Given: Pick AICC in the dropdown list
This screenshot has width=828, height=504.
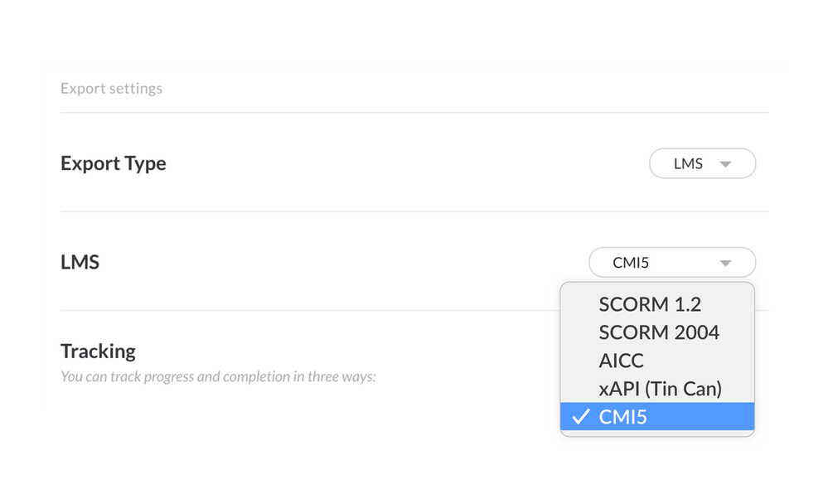Looking at the screenshot, I should click(x=621, y=361).
